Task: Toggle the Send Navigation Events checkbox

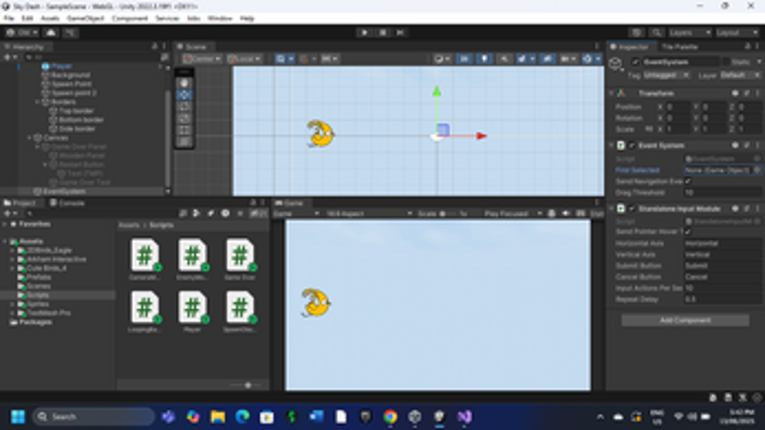Action: click(688, 181)
